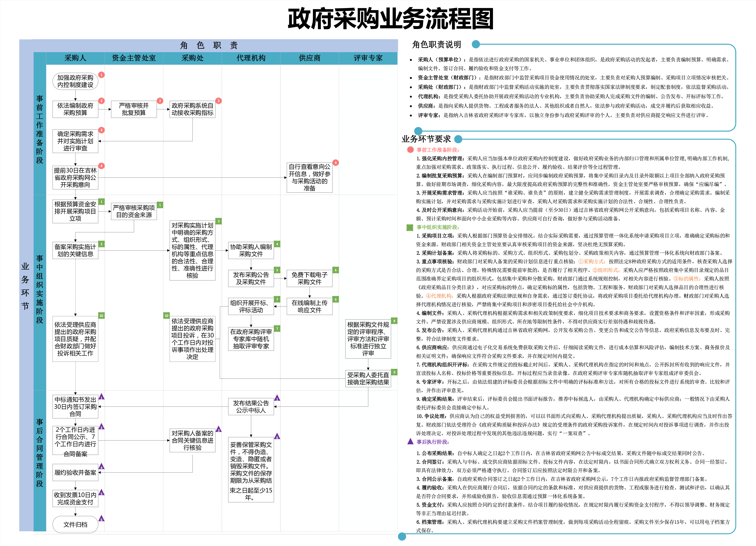
Task: Click the 严格审核并批复预算 flow box
Action: pyautogui.click(x=134, y=109)
